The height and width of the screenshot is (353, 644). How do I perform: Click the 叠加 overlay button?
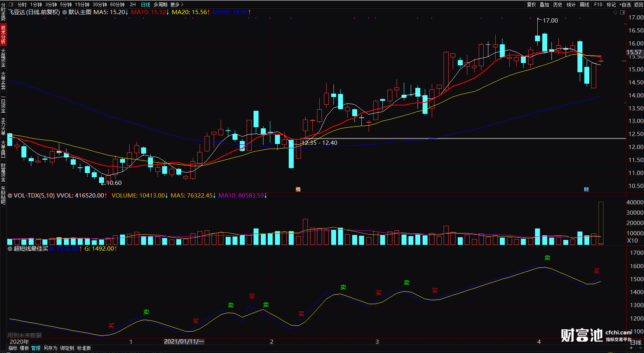(544, 5)
